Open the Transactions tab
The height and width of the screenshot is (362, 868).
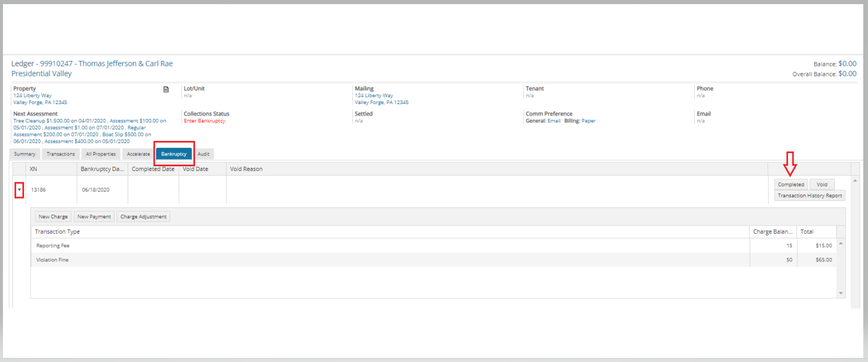coord(61,154)
